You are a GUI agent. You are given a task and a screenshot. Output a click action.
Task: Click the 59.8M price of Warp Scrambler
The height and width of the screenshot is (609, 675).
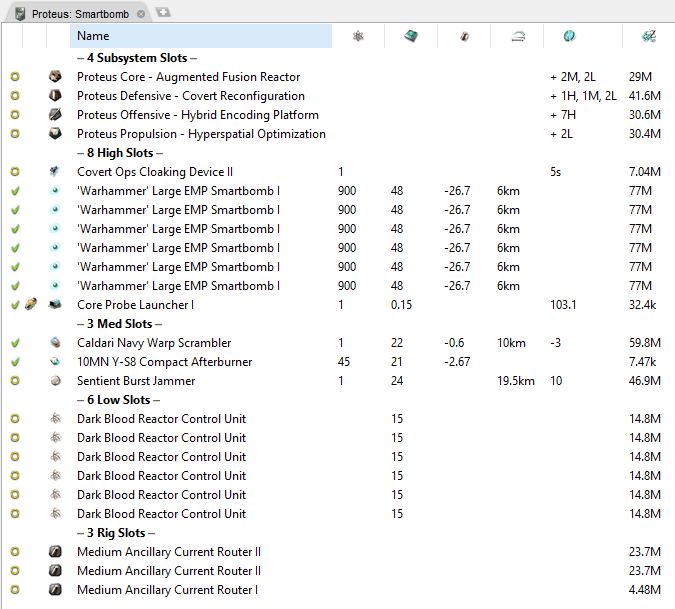pyautogui.click(x=644, y=343)
